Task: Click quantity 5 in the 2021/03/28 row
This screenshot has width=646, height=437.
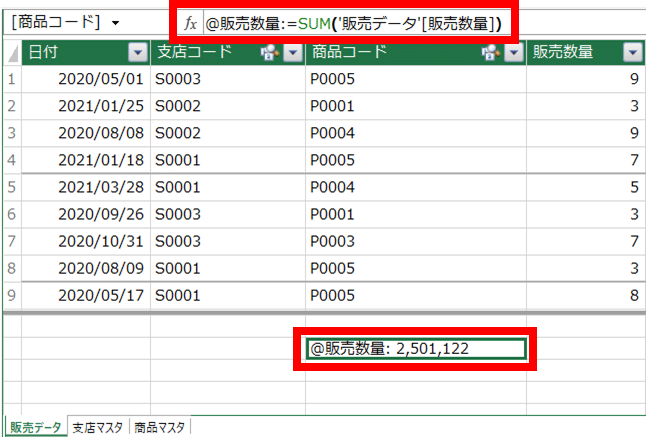Action: [586, 187]
